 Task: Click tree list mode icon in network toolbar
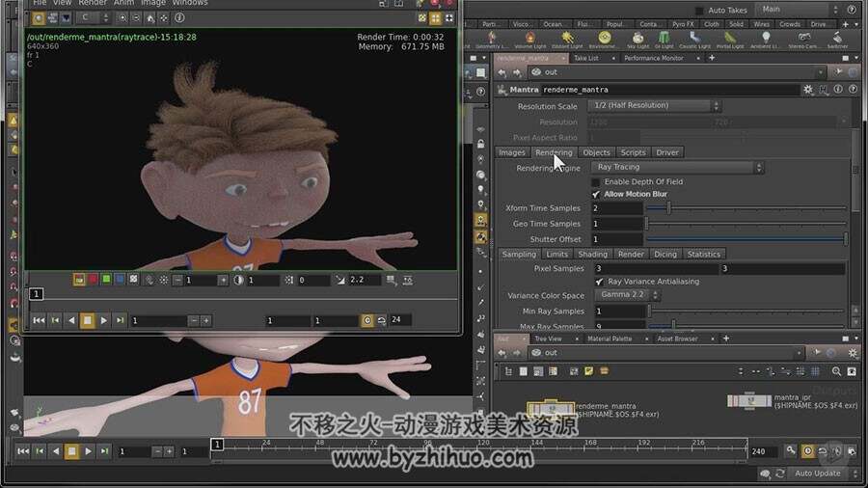[508, 371]
